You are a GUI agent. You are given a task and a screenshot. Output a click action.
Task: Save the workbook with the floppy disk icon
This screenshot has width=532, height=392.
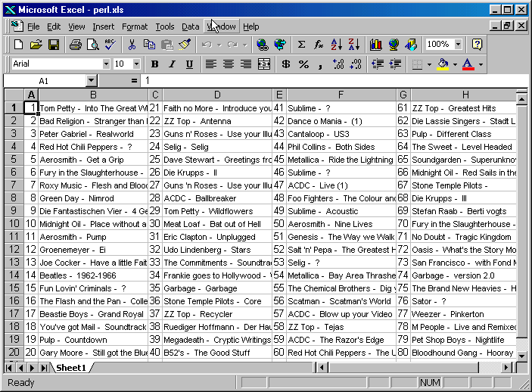coord(54,45)
